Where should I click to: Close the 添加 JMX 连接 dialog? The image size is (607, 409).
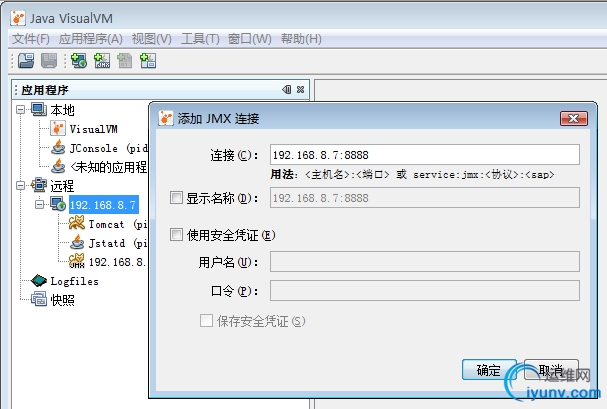pyautogui.click(x=574, y=118)
